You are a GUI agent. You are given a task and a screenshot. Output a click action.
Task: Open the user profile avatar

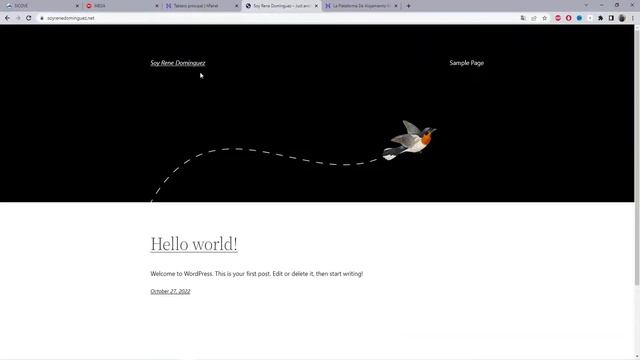622,18
